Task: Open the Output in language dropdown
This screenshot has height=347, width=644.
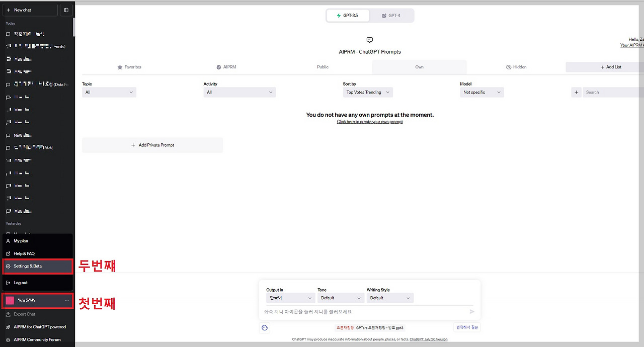Action: [x=290, y=298]
